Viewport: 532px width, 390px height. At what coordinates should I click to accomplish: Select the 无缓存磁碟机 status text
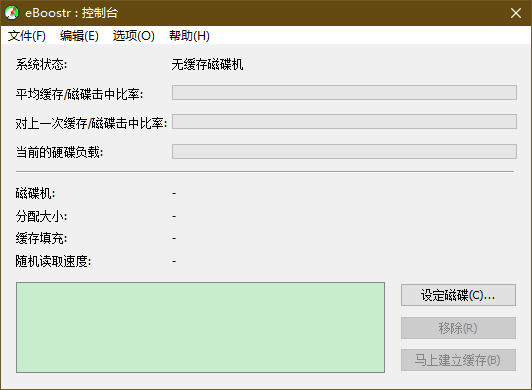coord(207,64)
